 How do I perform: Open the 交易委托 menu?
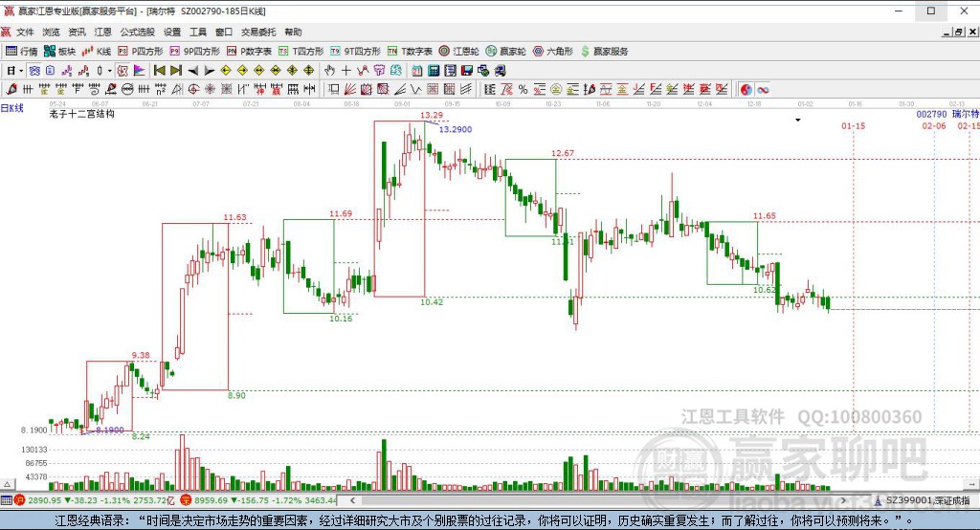(x=258, y=32)
